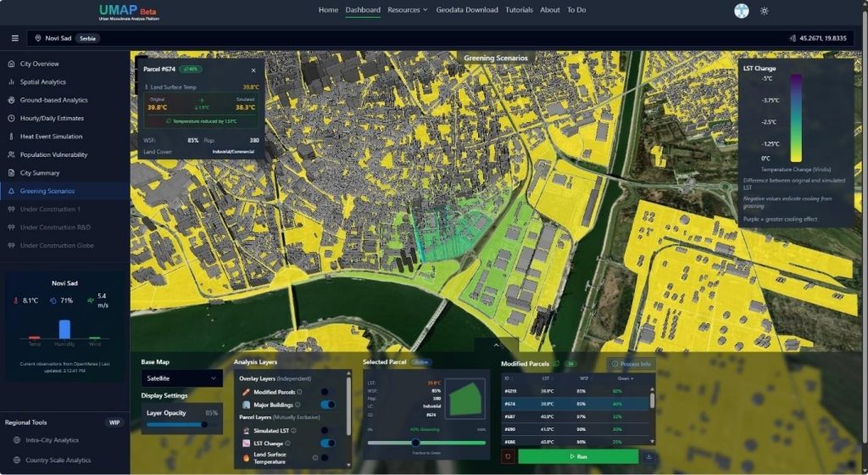Click the location pin icon beside Novi Sad
The width and height of the screenshot is (868, 475).
point(38,38)
